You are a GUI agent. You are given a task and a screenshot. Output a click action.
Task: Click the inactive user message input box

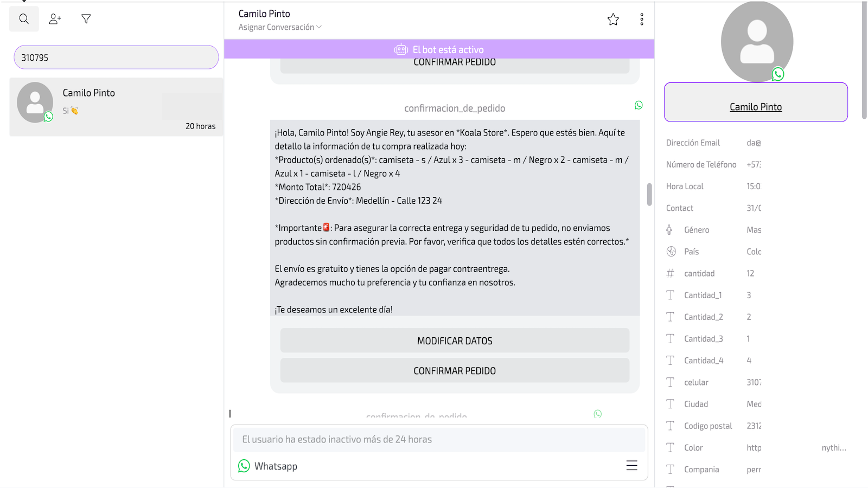coord(439,439)
